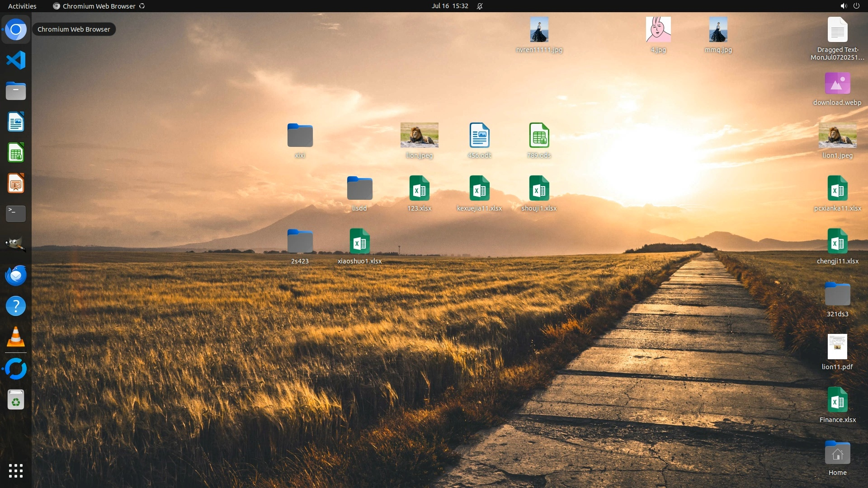Click the power icon in the top bar
Viewport: 868px width, 488px height.
856,6
